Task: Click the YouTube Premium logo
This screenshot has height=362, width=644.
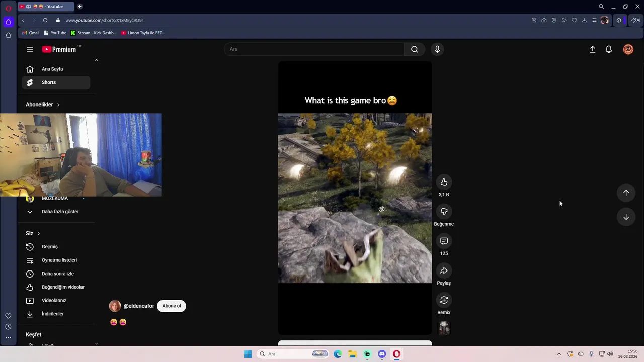Action: click(59, 49)
